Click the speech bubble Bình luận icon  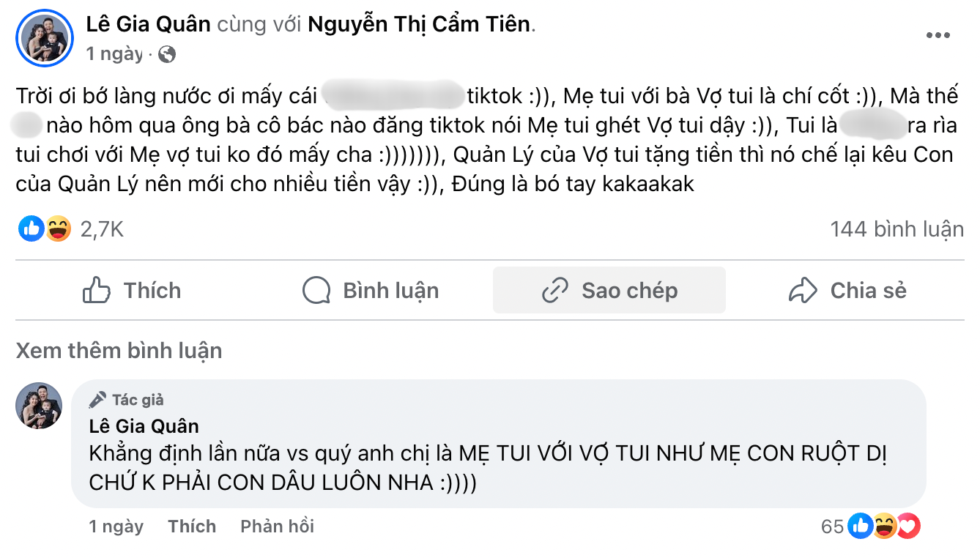316,291
